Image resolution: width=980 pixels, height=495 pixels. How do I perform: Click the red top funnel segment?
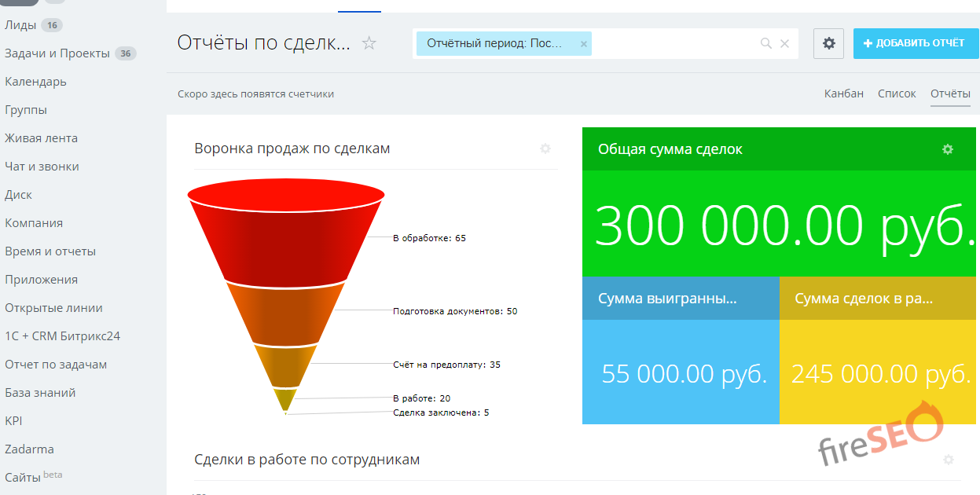285,236
